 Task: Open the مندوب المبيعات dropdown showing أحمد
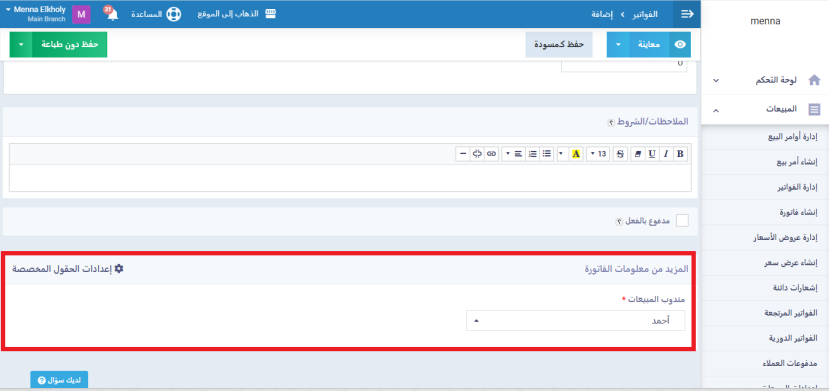[x=575, y=321]
